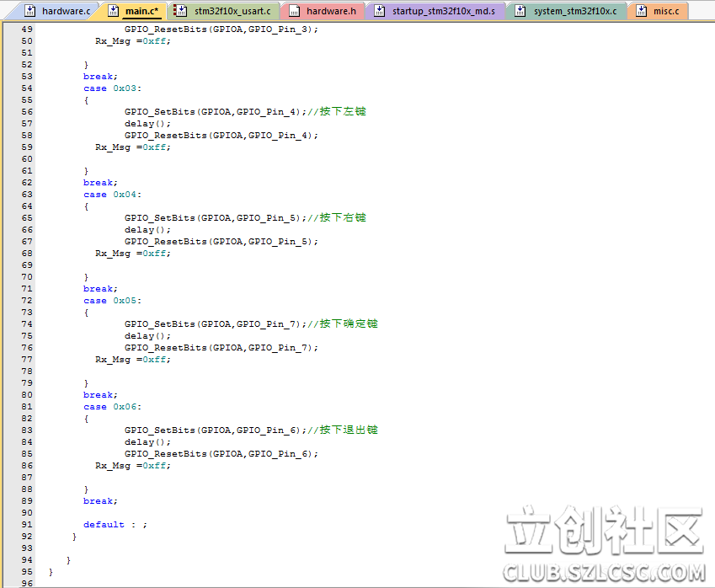Image resolution: width=715 pixels, height=588 pixels.
Task: Click the 'break;' keyword on line 71
Action: click(100, 289)
